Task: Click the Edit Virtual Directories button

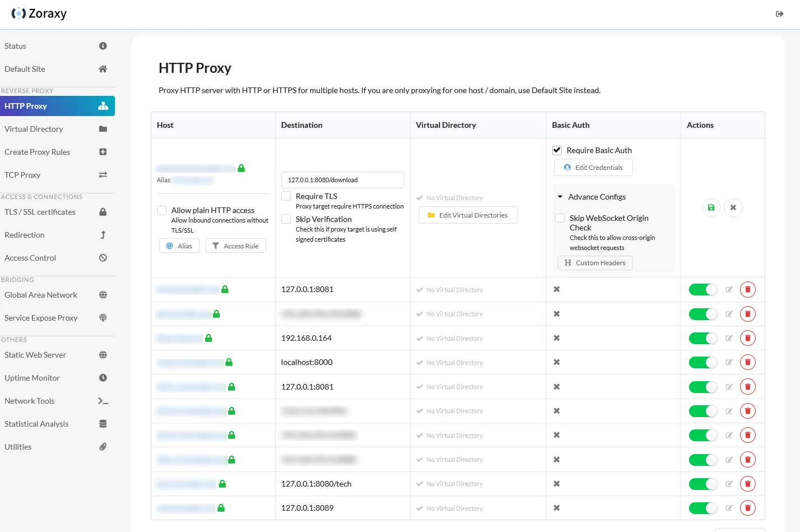Action: pos(468,215)
